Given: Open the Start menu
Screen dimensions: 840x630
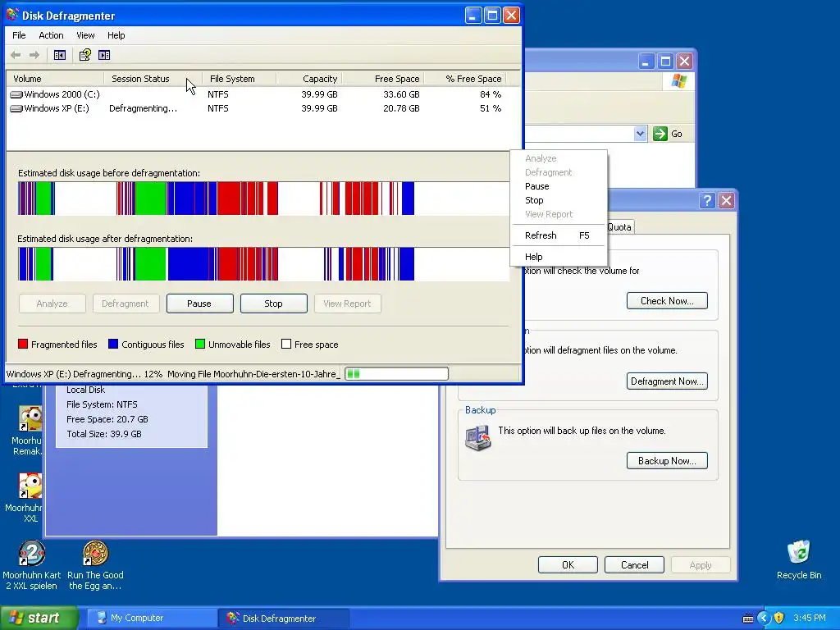Looking at the screenshot, I should [39, 618].
